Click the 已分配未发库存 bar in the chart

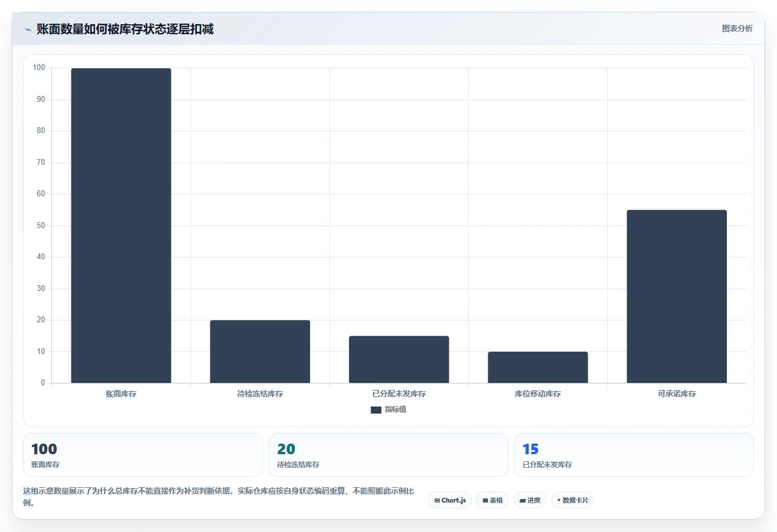click(x=399, y=359)
